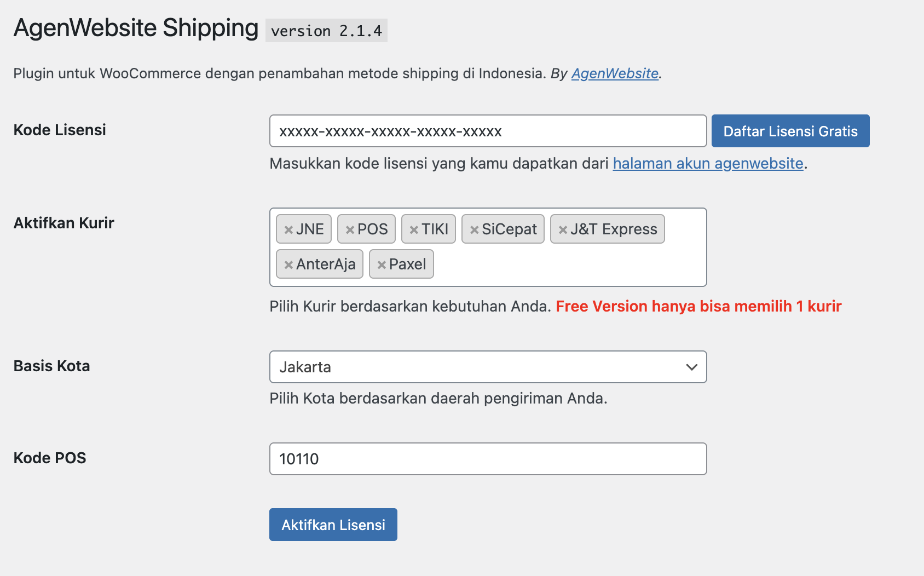The image size is (924, 576).
Task: Click the red Free Version warning text
Action: coord(698,306)
